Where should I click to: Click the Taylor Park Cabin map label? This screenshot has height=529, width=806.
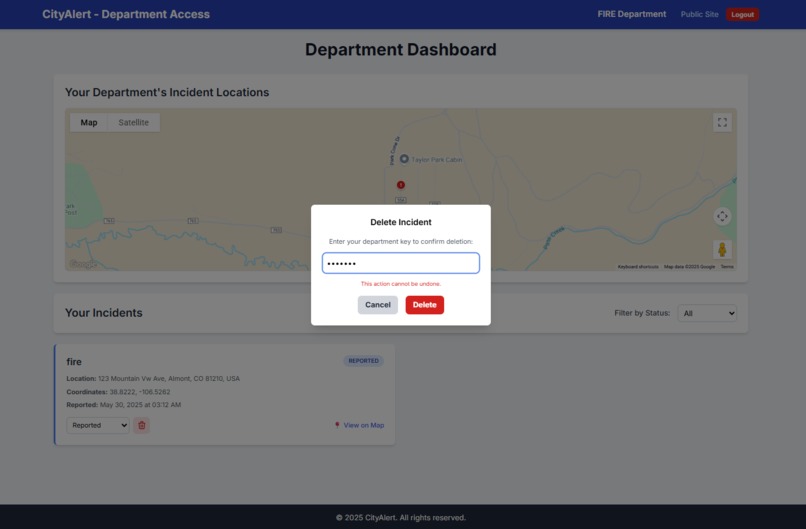tap(436, 160)
